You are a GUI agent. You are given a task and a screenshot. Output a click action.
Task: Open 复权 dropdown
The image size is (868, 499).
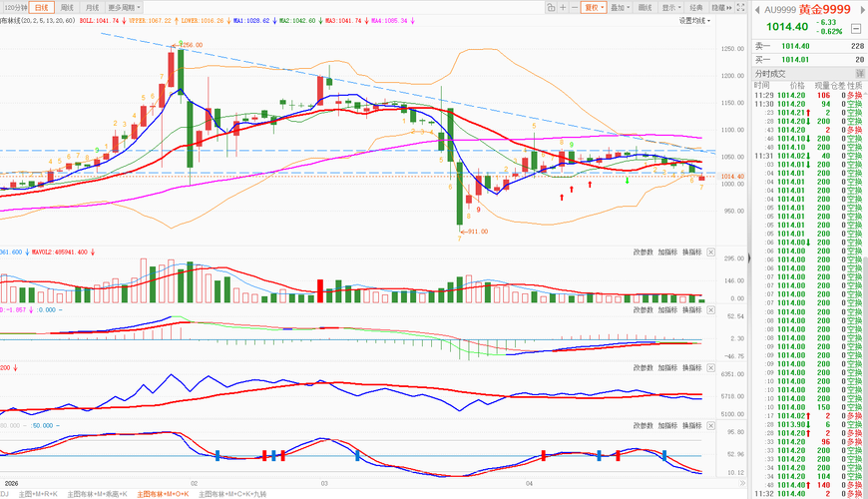pos(594,7)
